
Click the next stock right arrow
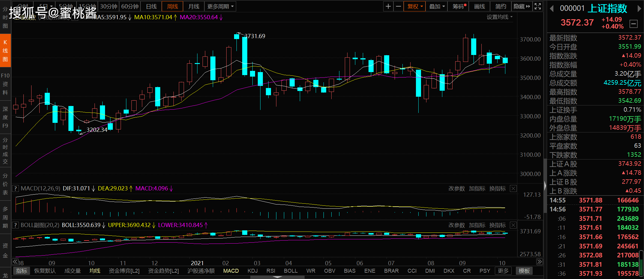coord(639,9)
